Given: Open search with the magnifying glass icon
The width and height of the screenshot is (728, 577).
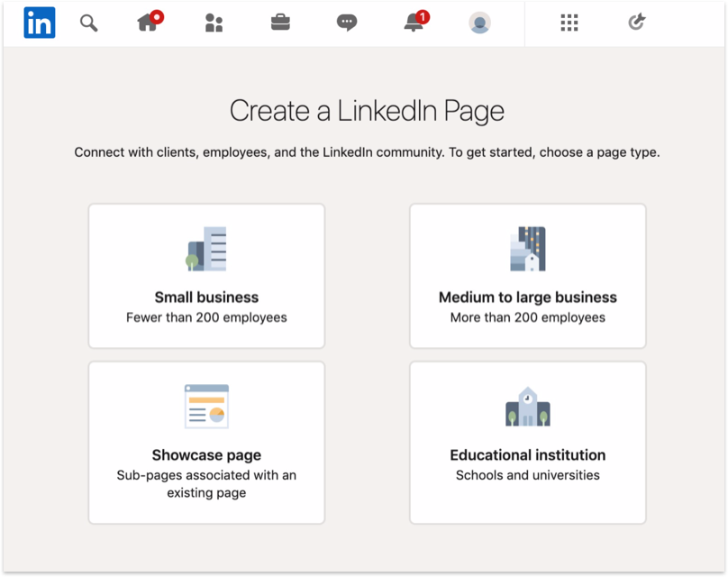Looking at the screenshot, I should click(x=88, y=23).
